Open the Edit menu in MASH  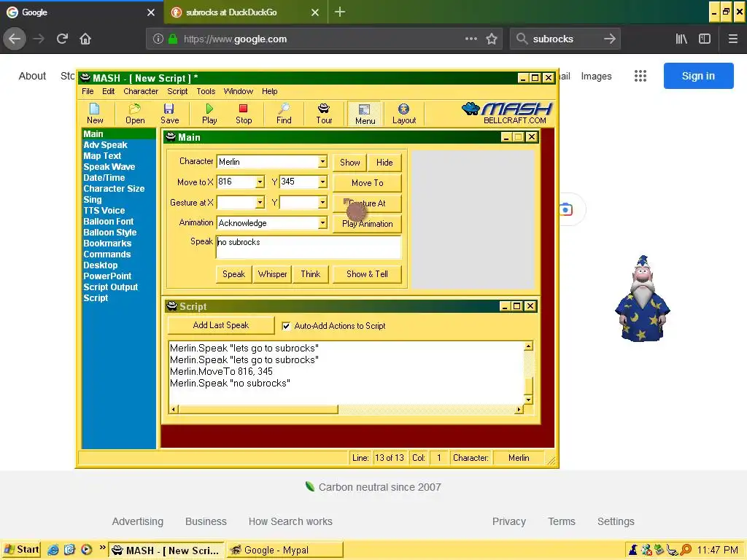coord(108,91)
